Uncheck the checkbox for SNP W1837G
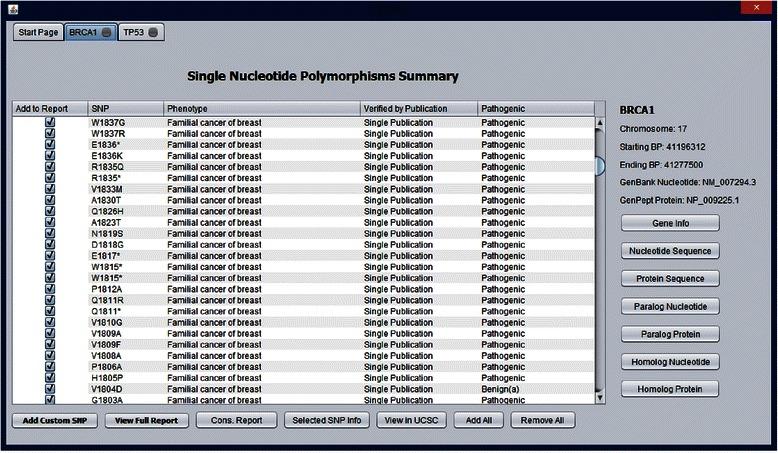This screenshot has height=453, width=778. 50,122
